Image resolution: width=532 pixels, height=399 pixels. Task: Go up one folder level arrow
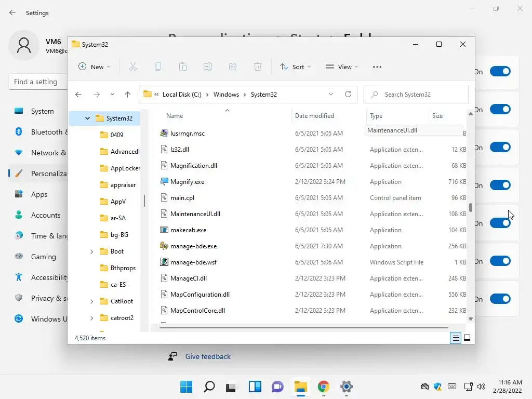pos(128,95)
